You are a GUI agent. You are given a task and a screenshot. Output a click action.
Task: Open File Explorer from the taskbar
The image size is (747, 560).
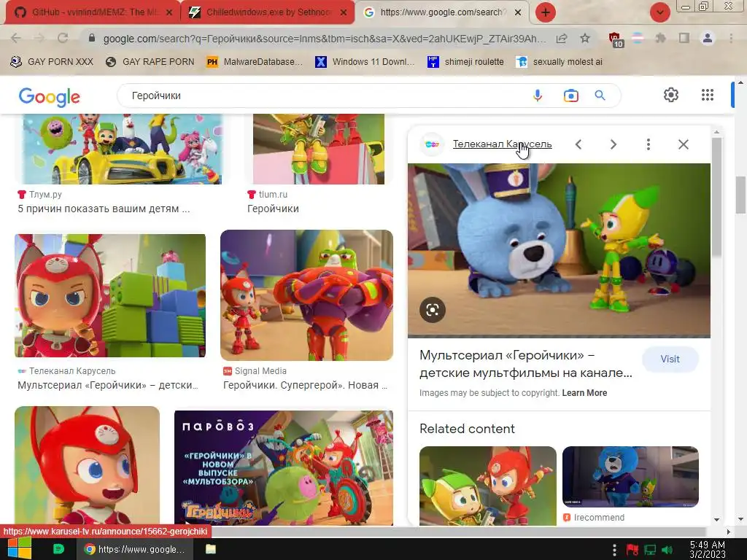[211, 549]
